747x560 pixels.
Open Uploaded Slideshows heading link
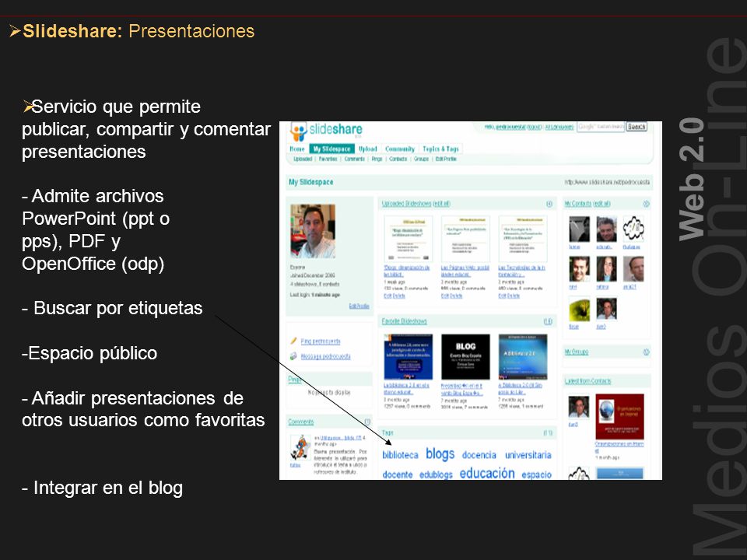[x=416, y=204]
